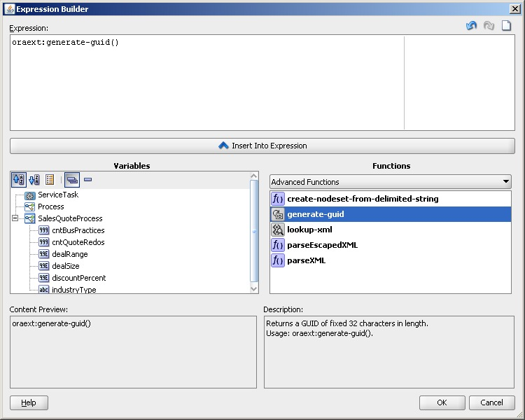Click the generate-guid ID icon

[278, 214]
